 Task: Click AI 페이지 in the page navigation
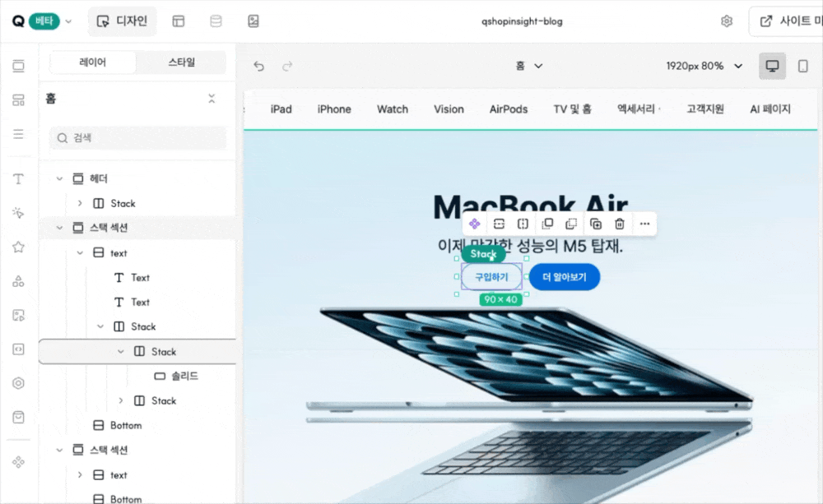(x=770, y=109)
